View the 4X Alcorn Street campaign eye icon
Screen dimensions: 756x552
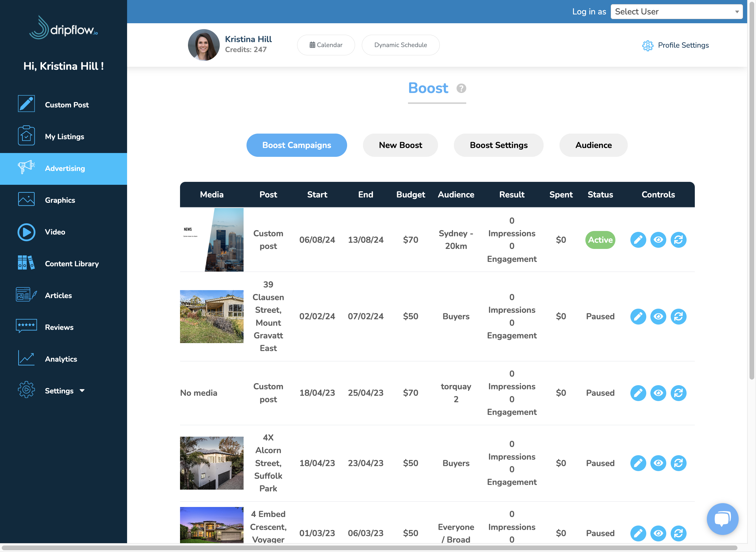(x=658, y=463)
